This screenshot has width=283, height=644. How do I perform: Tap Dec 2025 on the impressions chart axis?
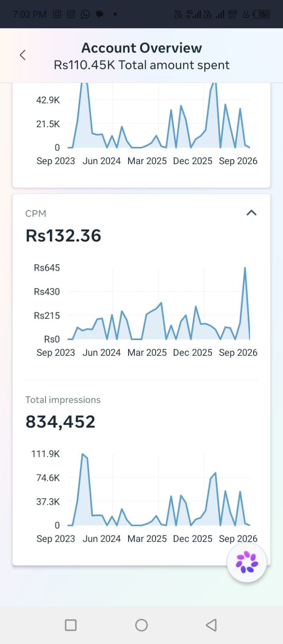click(193, 539)
